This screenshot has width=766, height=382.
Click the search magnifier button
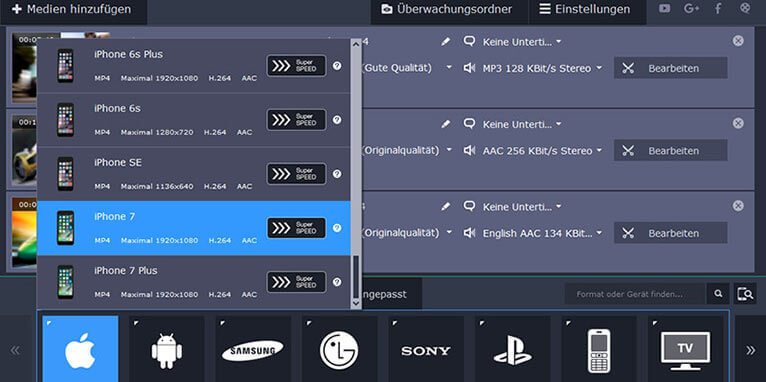tap(718, 294)
